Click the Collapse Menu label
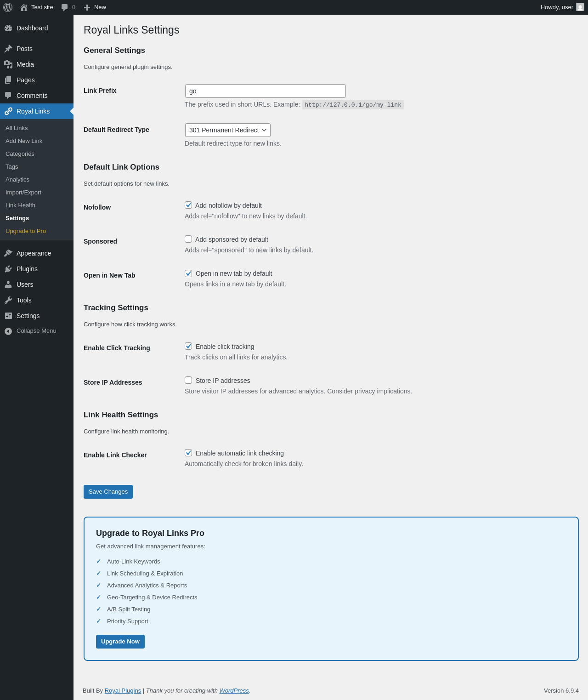 click(x=36, y=331)
